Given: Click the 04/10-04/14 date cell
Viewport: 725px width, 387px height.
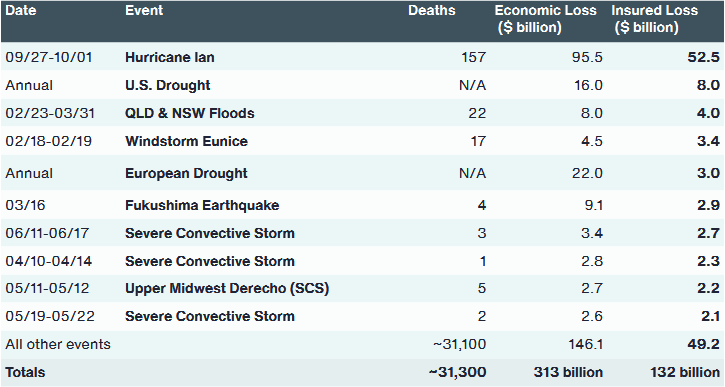Looking at the screenshot, I should point(49,261).
